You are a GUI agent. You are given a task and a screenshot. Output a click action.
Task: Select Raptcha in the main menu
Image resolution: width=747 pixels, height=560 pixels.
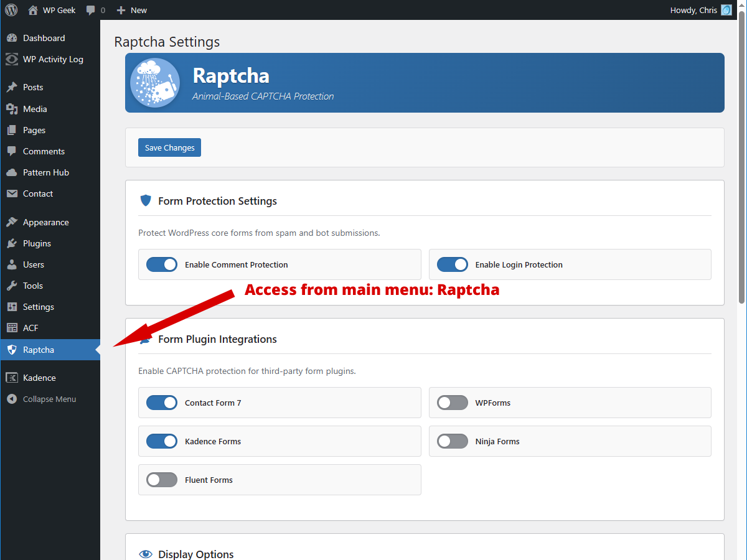(37, 350)
